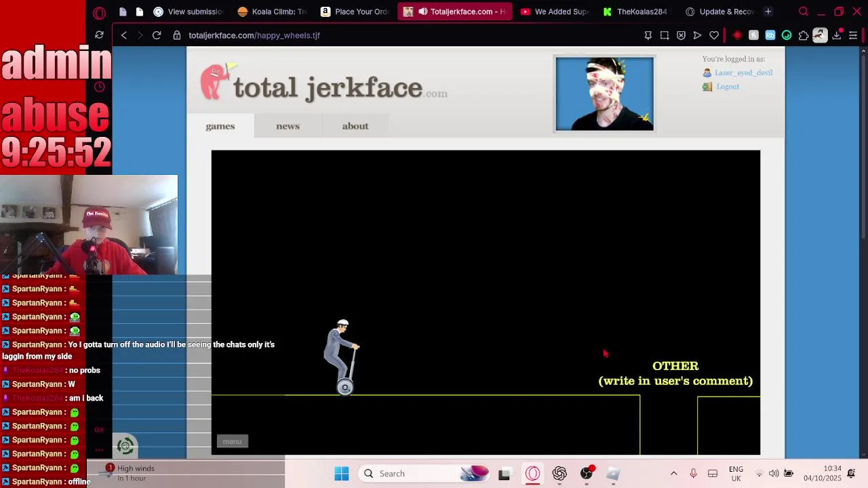Bookmark page with the heart icon
The width and height of the screenshot is (868, 488).
(714, 35)
